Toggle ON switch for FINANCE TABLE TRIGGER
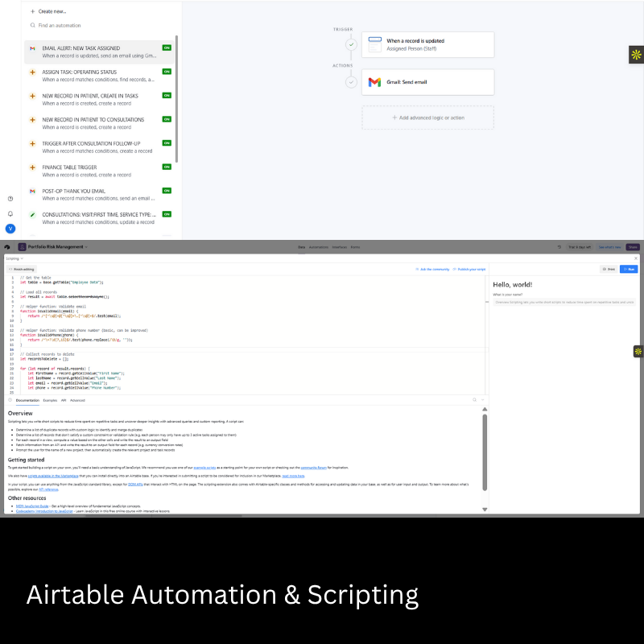Screen dimensions: 644x644 167,167
